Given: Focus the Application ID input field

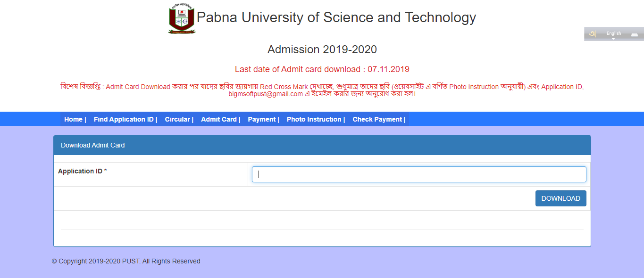Looking at the screenshot, I should tap(418, 174).
